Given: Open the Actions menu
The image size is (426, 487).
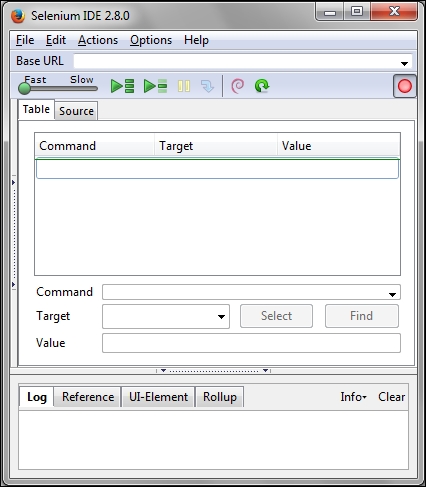Looking at the screenshot, I should point(98,40).
